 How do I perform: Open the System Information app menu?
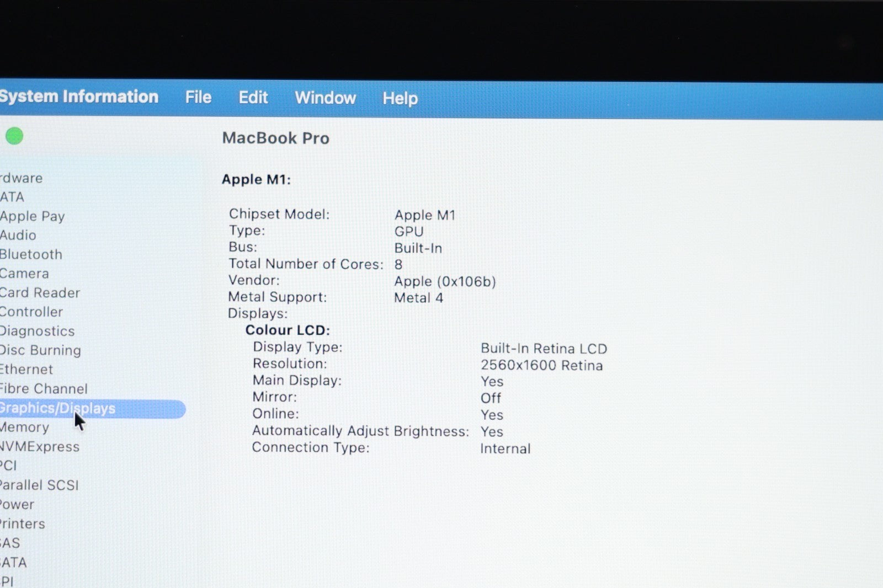tap(79, 97)
